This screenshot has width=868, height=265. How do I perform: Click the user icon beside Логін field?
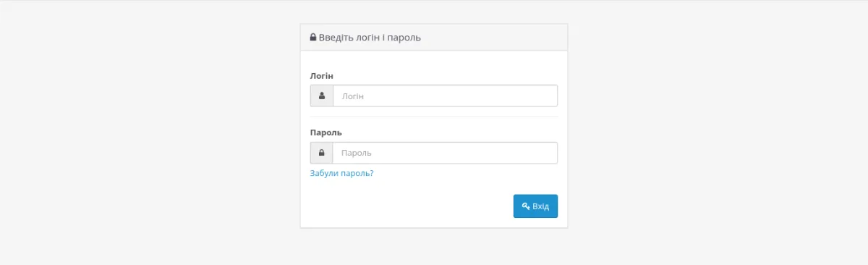pyautogui.click(x=322, y=96)
